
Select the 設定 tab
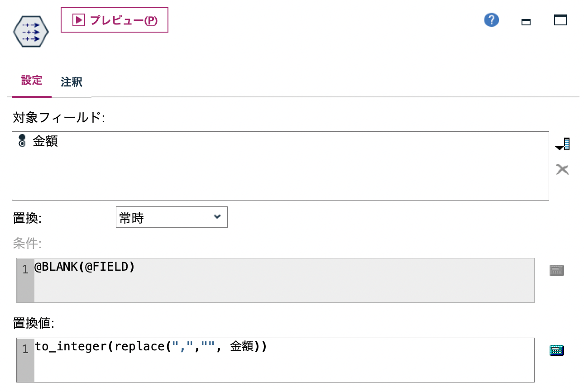click(32, 81)
